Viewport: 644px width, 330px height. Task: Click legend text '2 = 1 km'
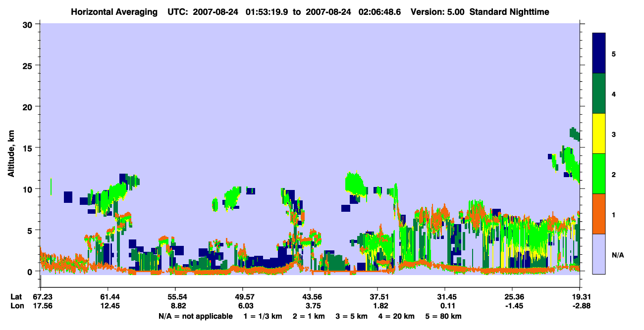309,316
